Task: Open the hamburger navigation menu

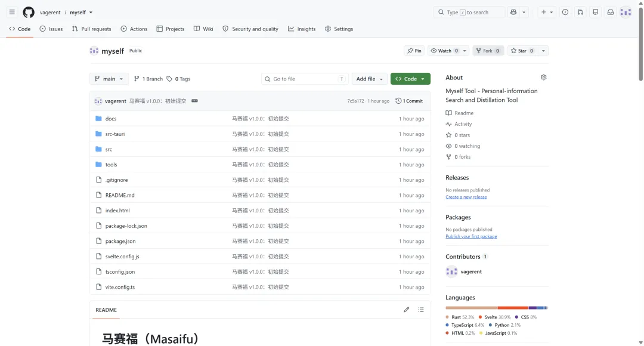Action: (12, 13)
